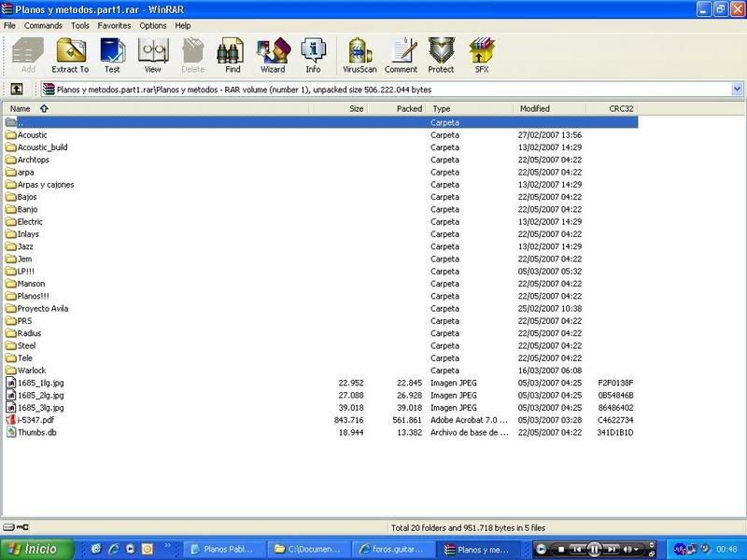Open the address path dropdown arrow
The width and height of the screenshot is (747, 560).
tap(737, 89)
